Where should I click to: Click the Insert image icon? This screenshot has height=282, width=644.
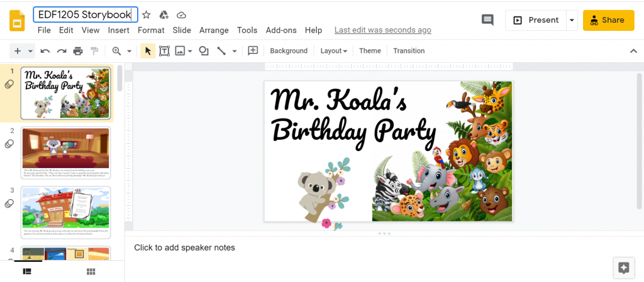tap(179, 51)
